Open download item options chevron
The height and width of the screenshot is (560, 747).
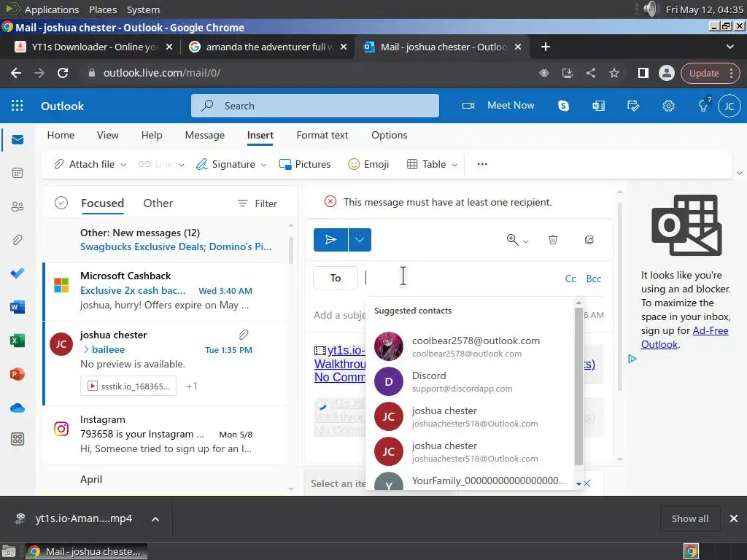tap(155, 519)
